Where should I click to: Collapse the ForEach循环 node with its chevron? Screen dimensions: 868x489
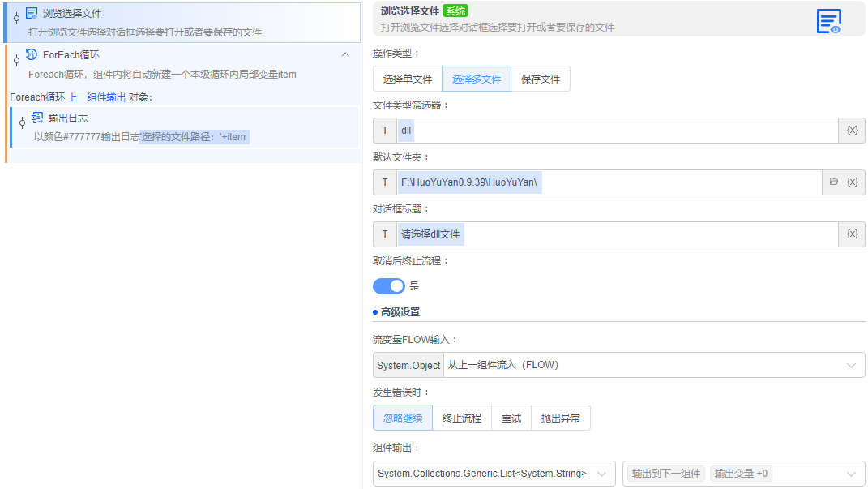click(x=345, y=54)
